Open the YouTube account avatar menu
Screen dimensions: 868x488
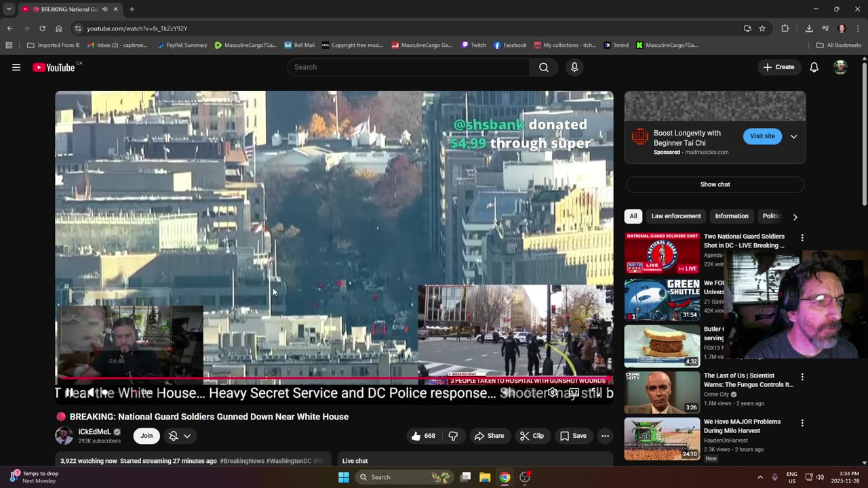pos(840,67)
